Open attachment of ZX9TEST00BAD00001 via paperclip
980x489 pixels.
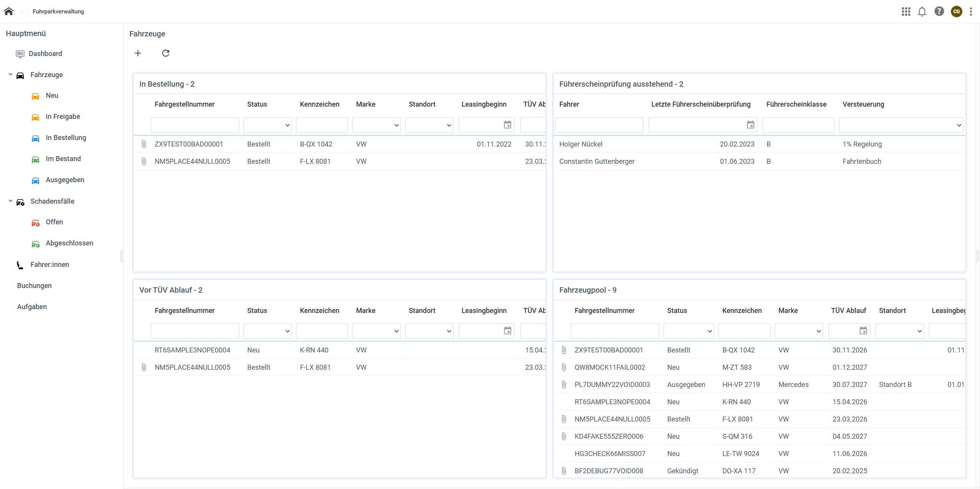[144, 144]
